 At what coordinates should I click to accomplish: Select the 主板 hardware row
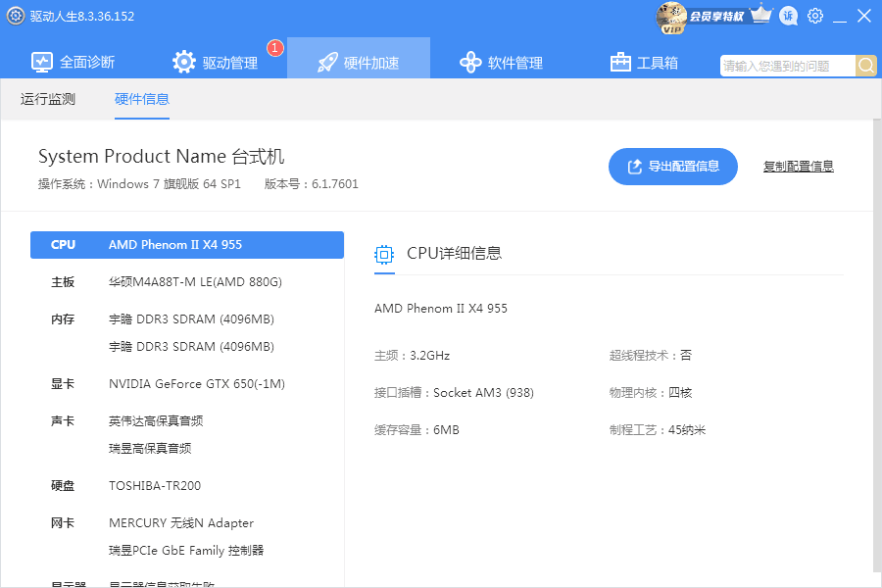point(187,282)
